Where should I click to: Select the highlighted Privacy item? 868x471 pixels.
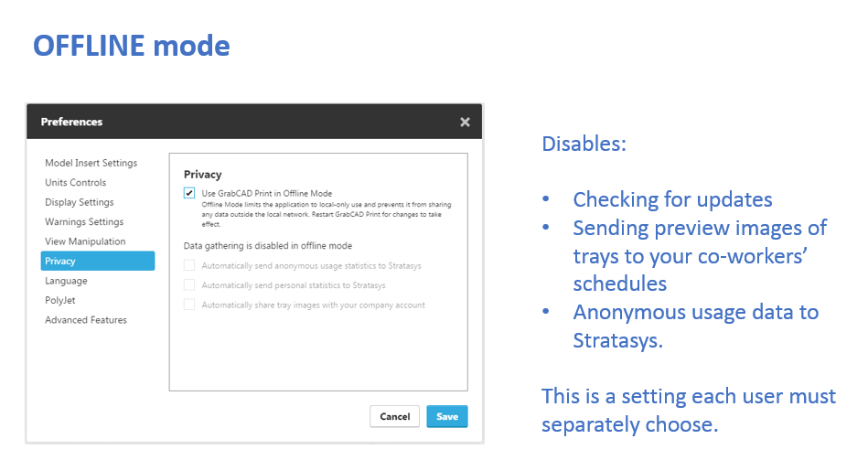[x=98, y=262]
